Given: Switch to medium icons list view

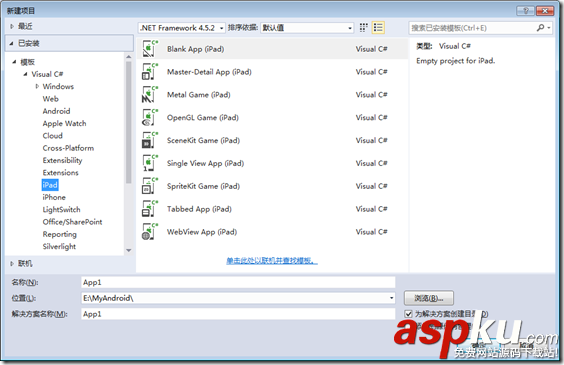Looking at the screenshot, I should click(378, 28).
